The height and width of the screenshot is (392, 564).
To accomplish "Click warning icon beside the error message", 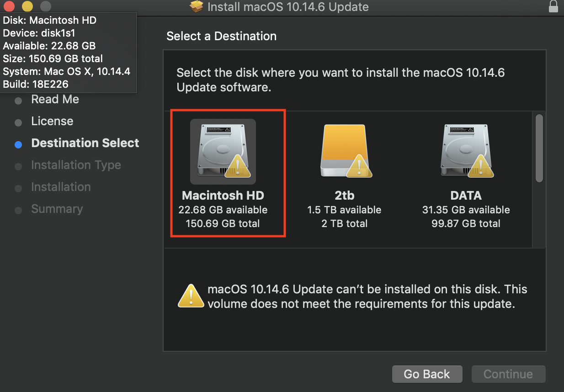I will [191, 296].
